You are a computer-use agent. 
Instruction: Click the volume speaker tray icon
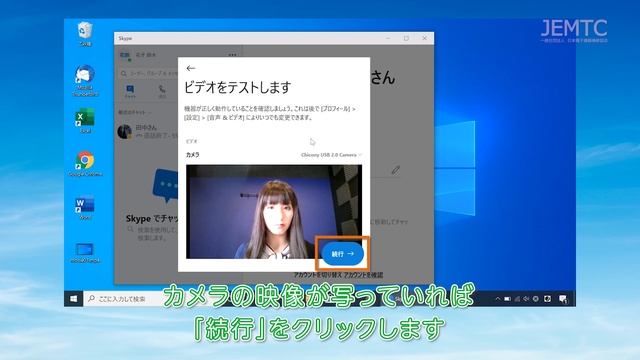point(527,299)
